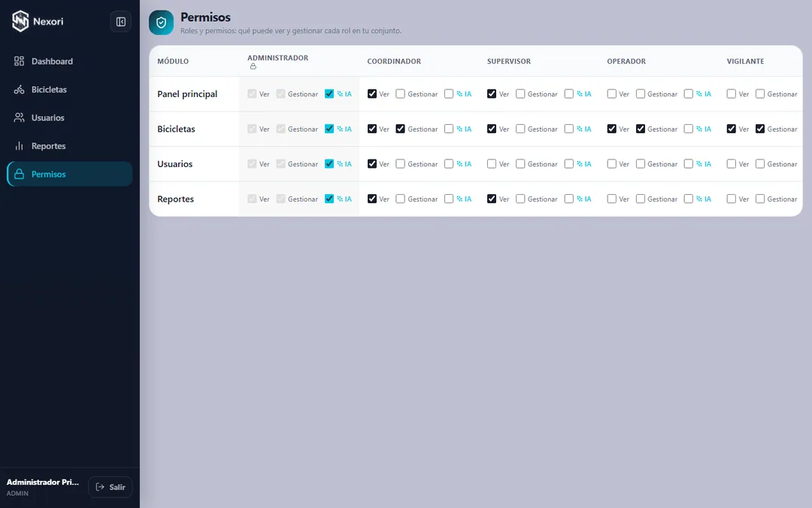Enable Supervisor Gestionar for Bicicletas

(520, 129)
